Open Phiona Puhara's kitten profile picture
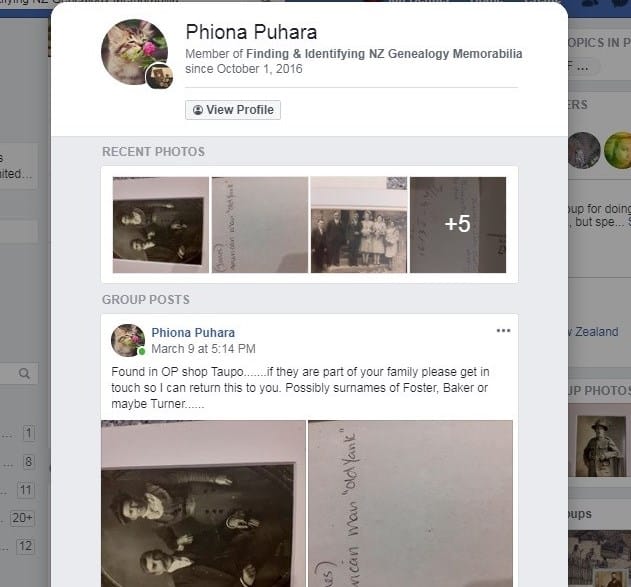631x587 pixels. (x=134, y=51)
